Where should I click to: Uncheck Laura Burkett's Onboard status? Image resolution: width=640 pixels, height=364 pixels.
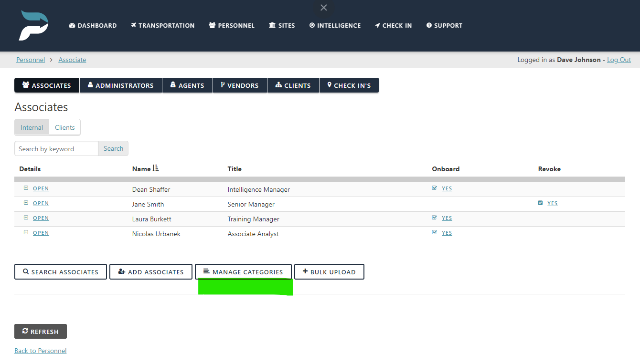pyautogui.click(x=434, y=218)
